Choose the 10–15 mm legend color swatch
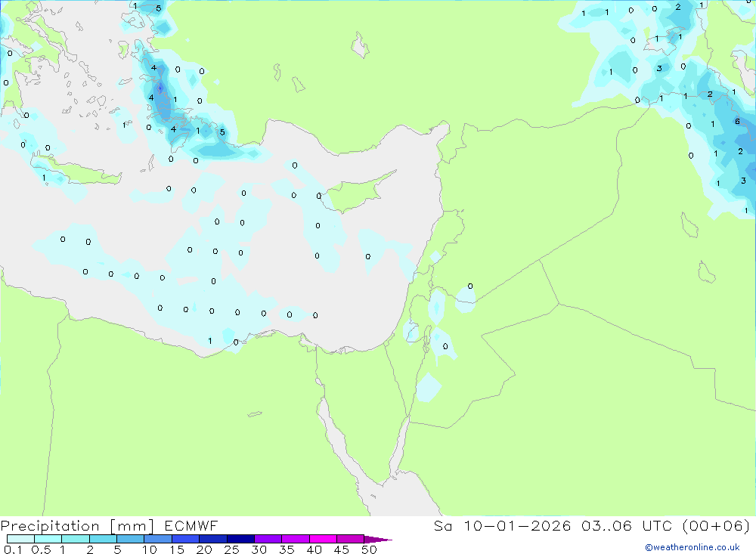Viewport: 756px width, 554px height. 158,539
